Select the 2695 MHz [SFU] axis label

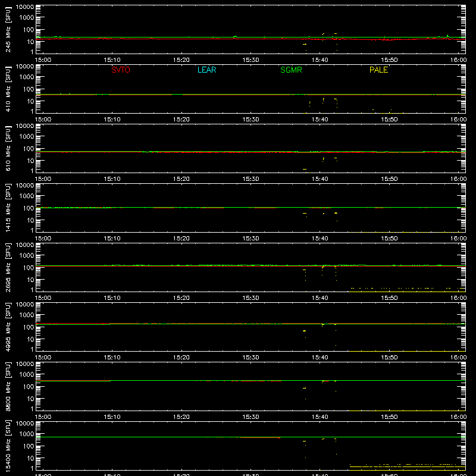(8, 267)
